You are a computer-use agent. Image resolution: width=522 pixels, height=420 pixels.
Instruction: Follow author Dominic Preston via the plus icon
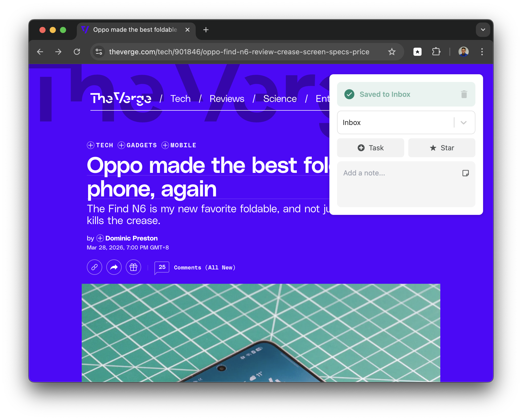(100, 238)
